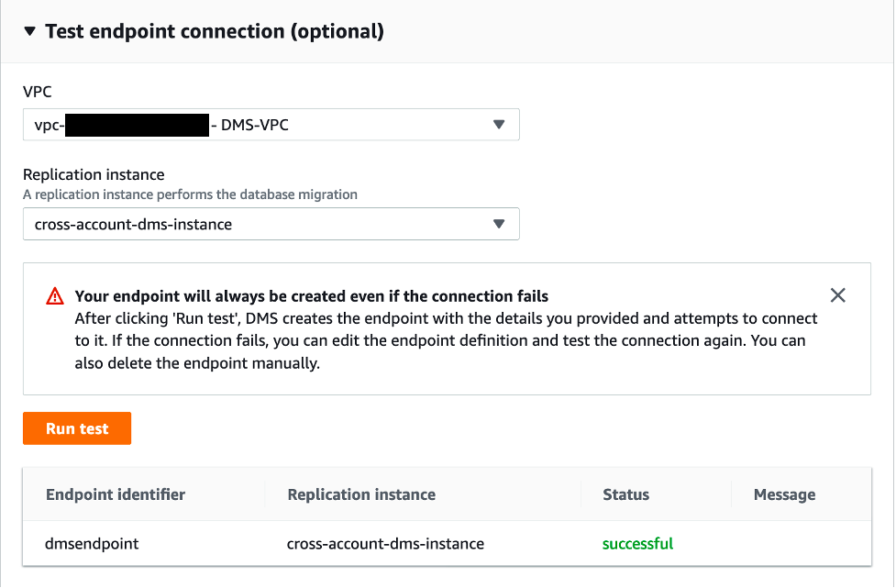Screen dimensions: 896x588
Task: Click the green successful status text
Action: (x=637, y=544)
